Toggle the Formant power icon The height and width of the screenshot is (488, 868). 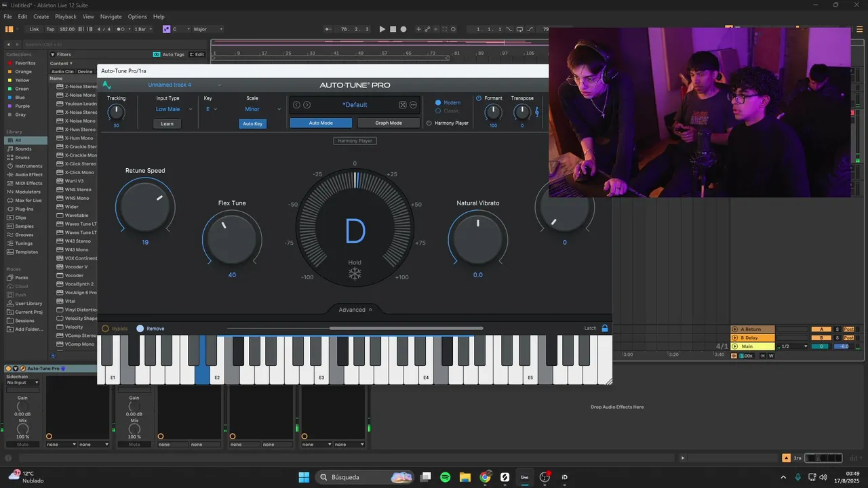pos(479,98)
